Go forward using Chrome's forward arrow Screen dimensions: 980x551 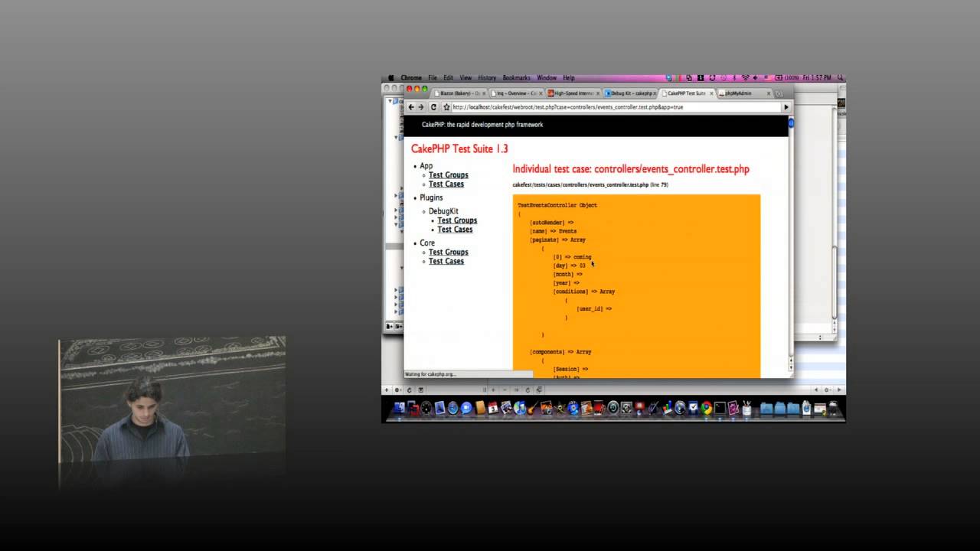[x=420, y=107]
